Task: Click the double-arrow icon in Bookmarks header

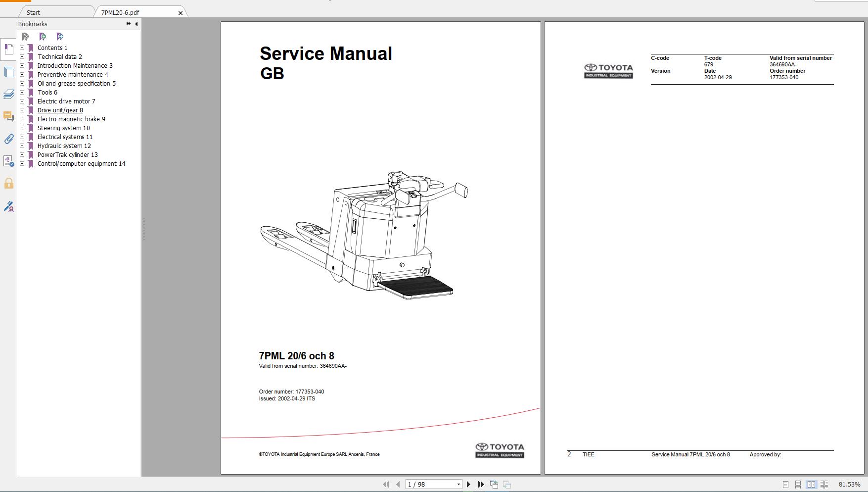Action: pyautogui.click(x=129, y=24)
